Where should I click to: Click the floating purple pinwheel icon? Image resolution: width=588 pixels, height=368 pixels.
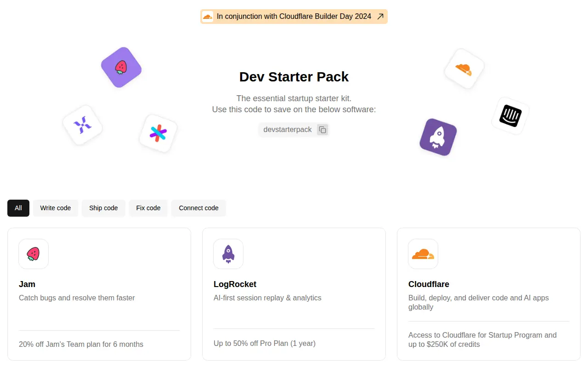pos(83,125)
